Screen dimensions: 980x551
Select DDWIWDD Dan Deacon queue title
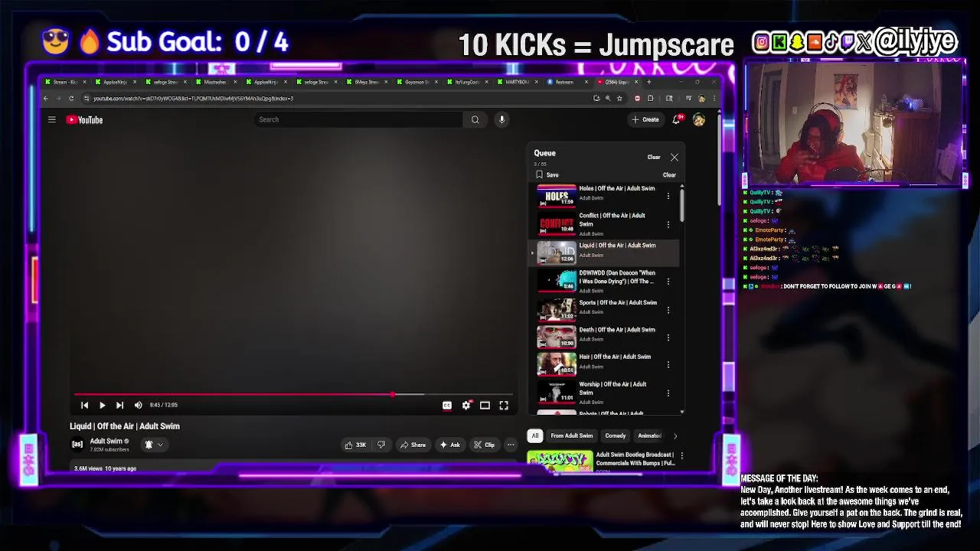(617, 277)
